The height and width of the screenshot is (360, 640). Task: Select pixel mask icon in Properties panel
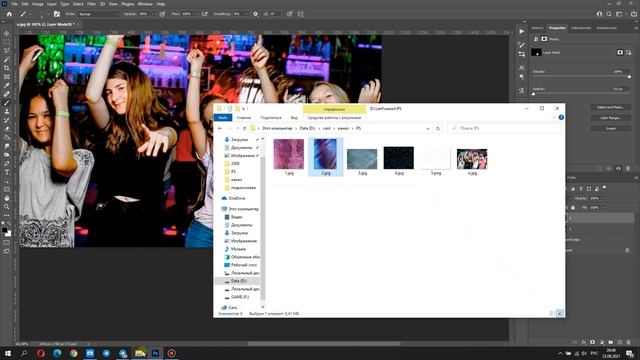(x=620, y=52)
